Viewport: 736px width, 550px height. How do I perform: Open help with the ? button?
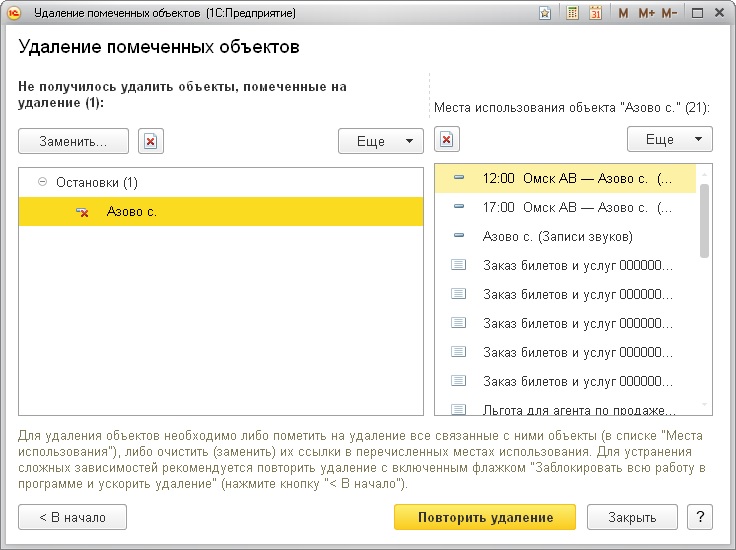(698, 517)
